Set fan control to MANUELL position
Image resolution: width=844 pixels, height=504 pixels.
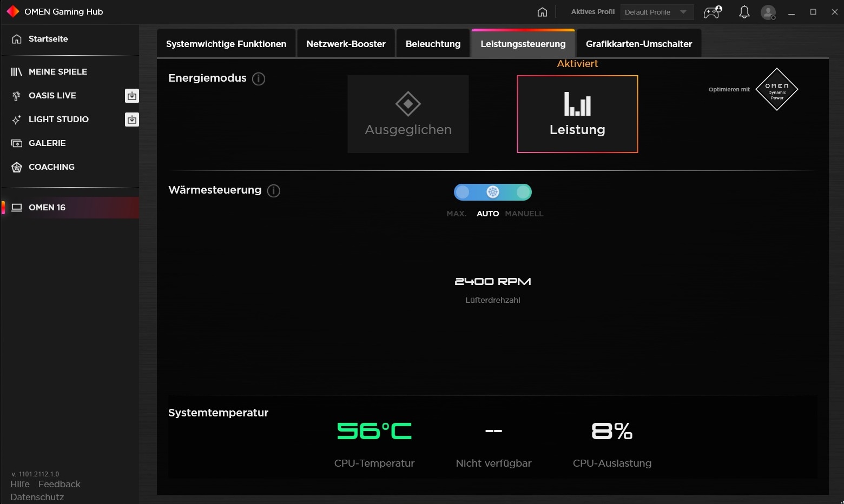coord(523,192)
